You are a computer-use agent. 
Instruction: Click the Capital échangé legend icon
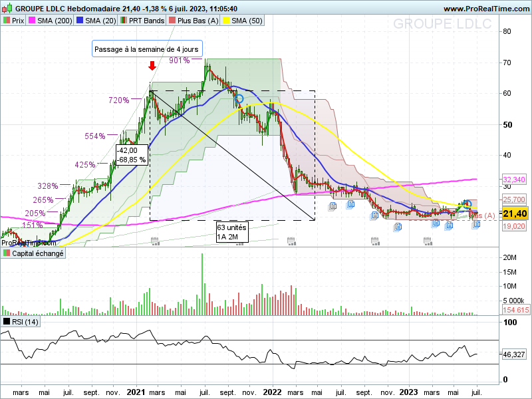click(x=7, y=253)
